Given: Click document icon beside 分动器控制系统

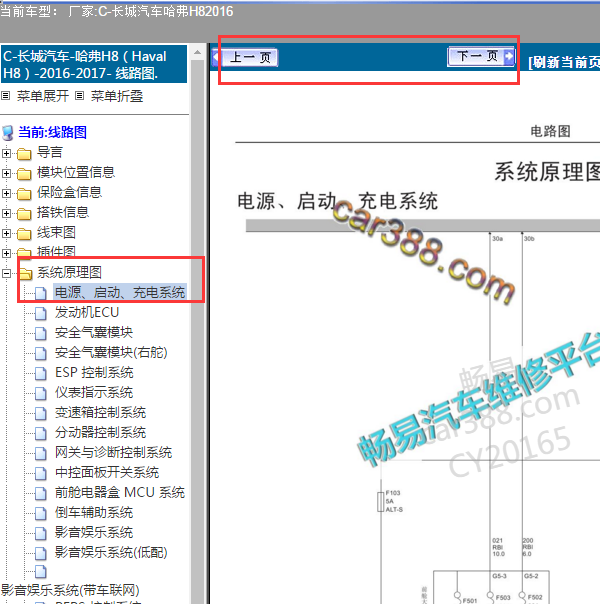Looking at the screenshot, I should click(40, 433).
